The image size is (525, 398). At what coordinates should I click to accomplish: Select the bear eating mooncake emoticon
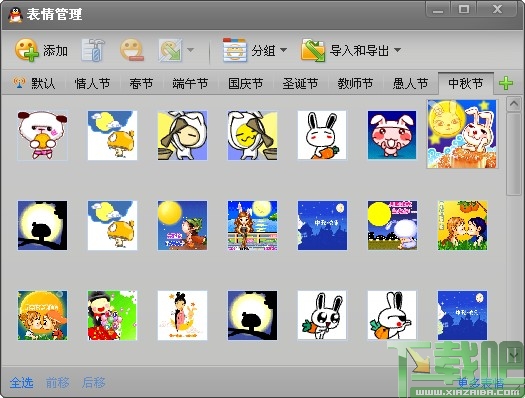[x=43, y=135]
